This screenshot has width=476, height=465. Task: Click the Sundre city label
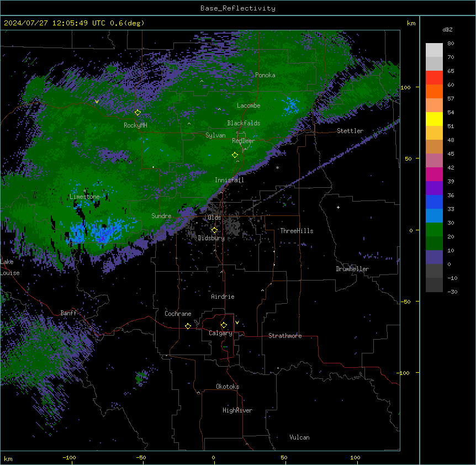pyautogui.click(x=161, y=216)
